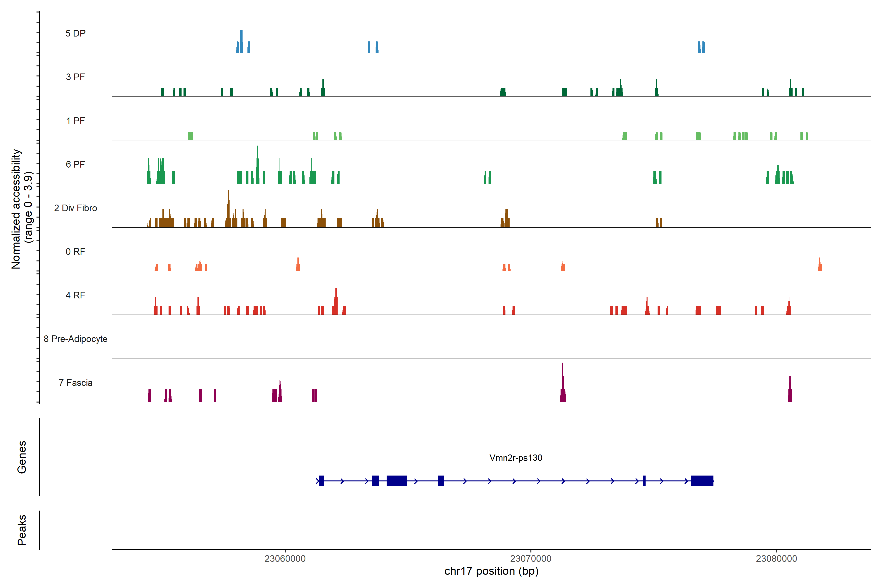Click the 3 PF track label
The height and width of the screenshot is (588, 882).
pyautogui.click(x=75, y=77)
